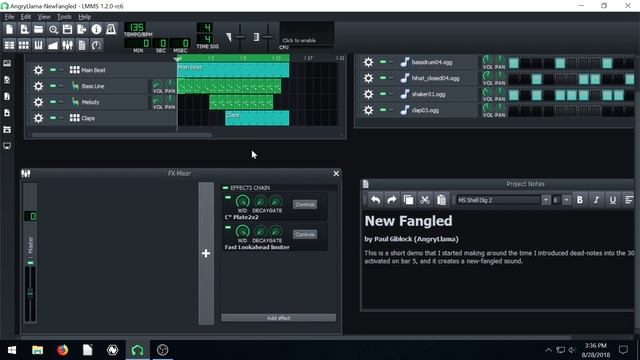Click the Add effect button
This screenshot has width=640, height=360.
tap(278, 318)
